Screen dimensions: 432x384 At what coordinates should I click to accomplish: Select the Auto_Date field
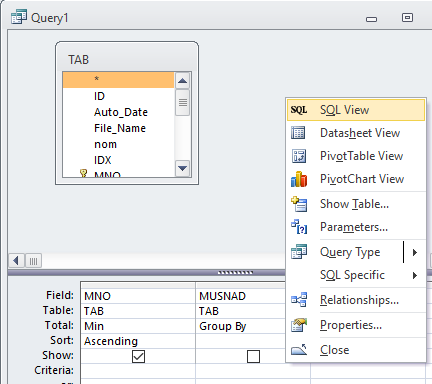[x=118, y=112]
